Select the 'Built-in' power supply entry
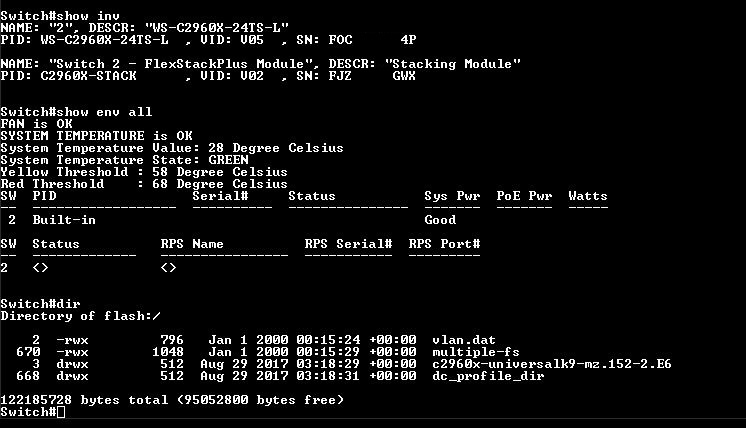 click(x=64, y=220)
